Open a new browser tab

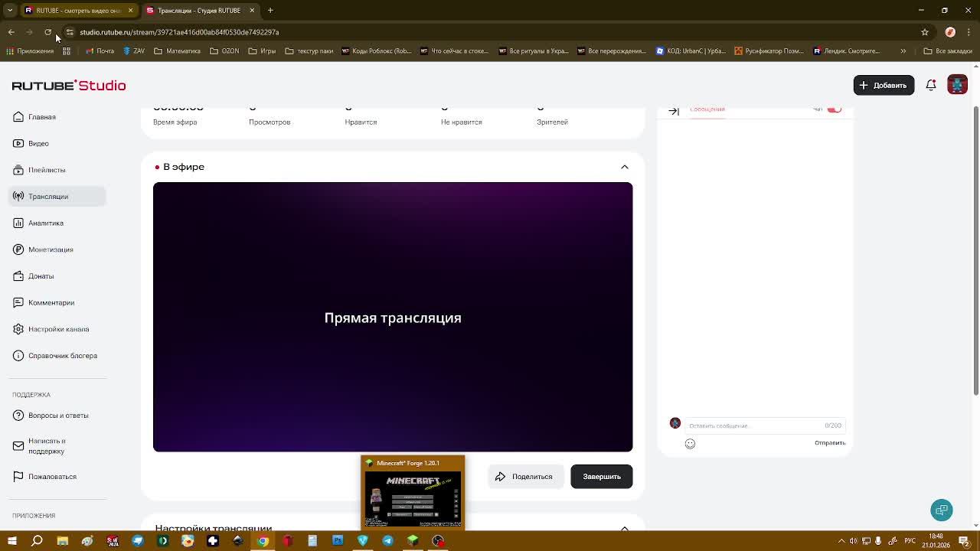[x=270, y=11]
